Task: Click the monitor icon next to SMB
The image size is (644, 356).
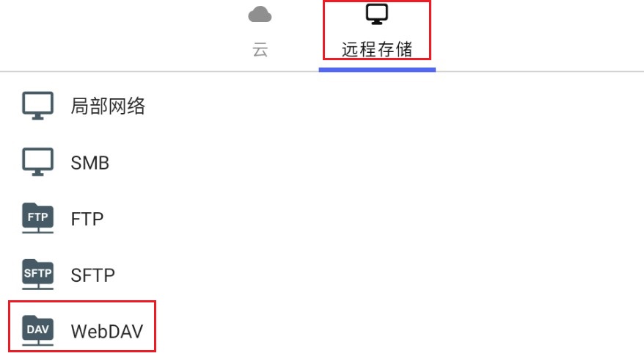Action: [x=37, y=162]
